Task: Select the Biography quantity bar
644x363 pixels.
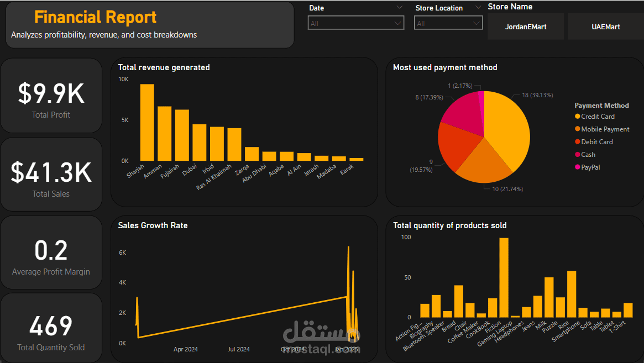Action: pyautogui.click(x=436, y=306)
